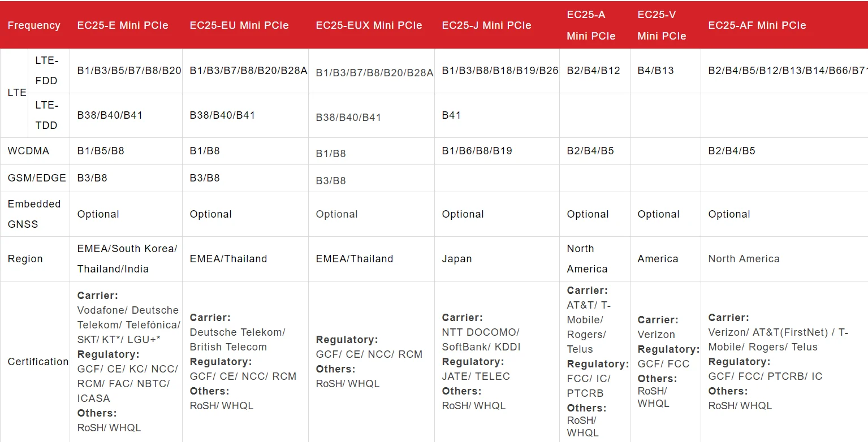Image resolution: width=868 pixels, height=442 pixels.
Task: Click LTE-FDD bands for EC25-EU
Action: [249, 71]
